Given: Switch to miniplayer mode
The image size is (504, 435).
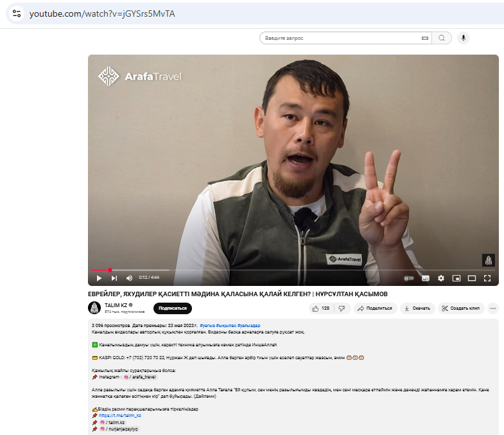Looking at the screenshot, I should (x=456, y=278).
